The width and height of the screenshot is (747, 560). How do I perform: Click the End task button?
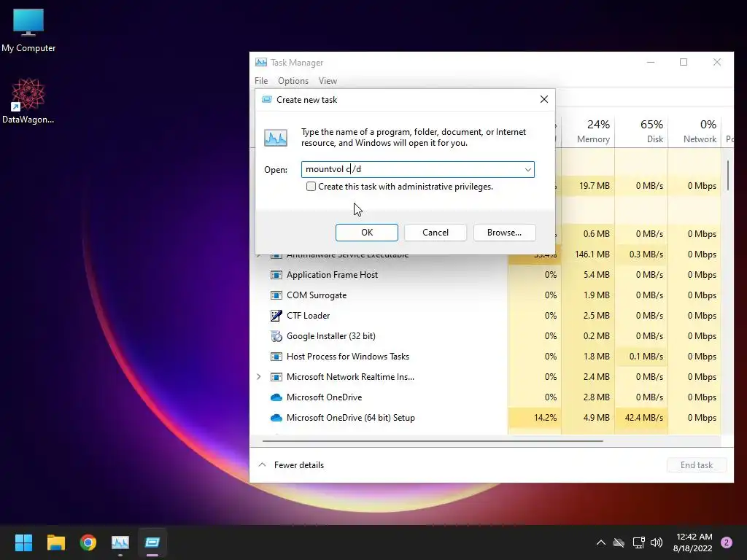(x=697, y=465)
